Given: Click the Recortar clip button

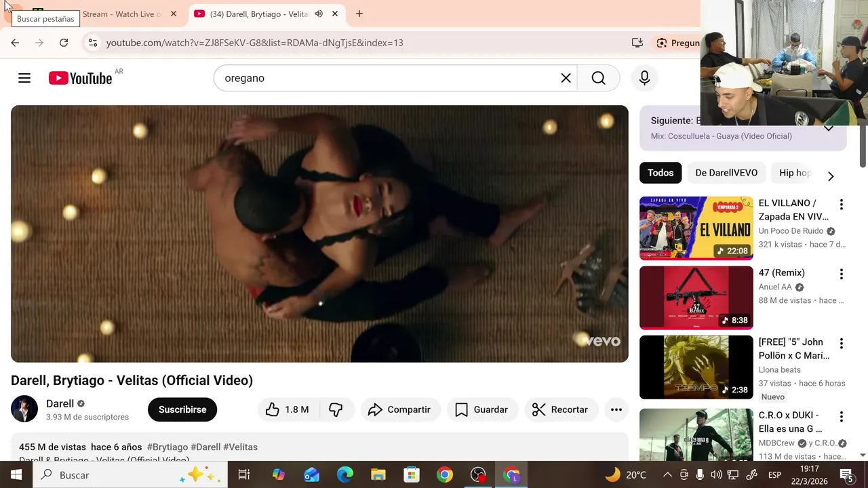Looking at the screenshot, I should 560,409.
